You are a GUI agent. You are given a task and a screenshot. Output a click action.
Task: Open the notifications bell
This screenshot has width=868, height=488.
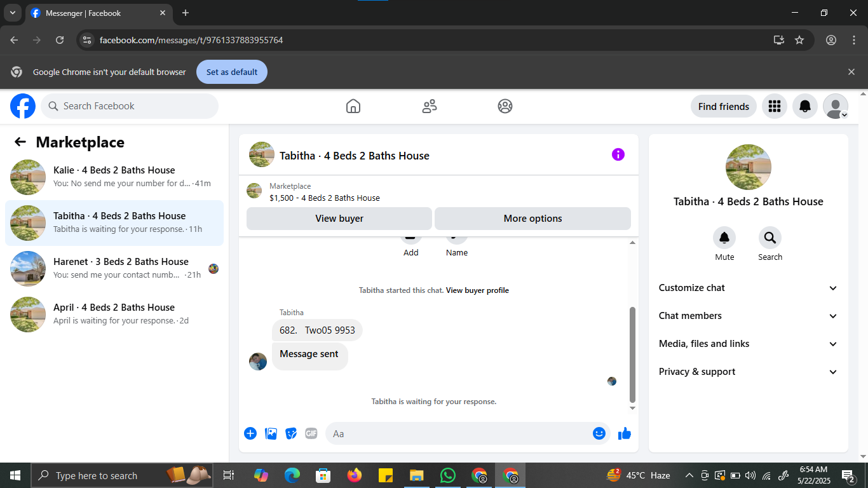804,106
